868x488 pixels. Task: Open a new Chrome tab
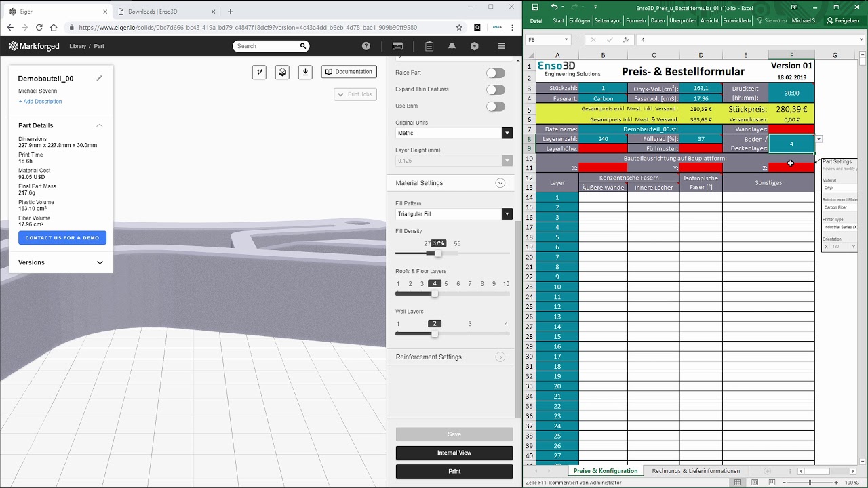coord(231,12)
